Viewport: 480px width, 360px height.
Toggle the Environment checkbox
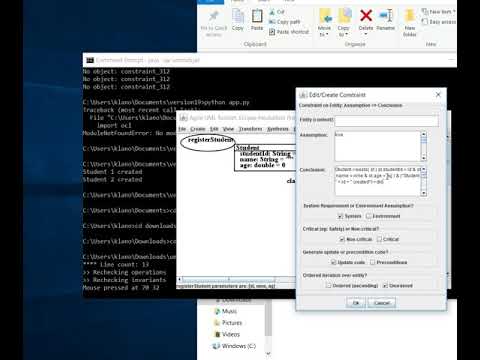click(x=368, y=216)
